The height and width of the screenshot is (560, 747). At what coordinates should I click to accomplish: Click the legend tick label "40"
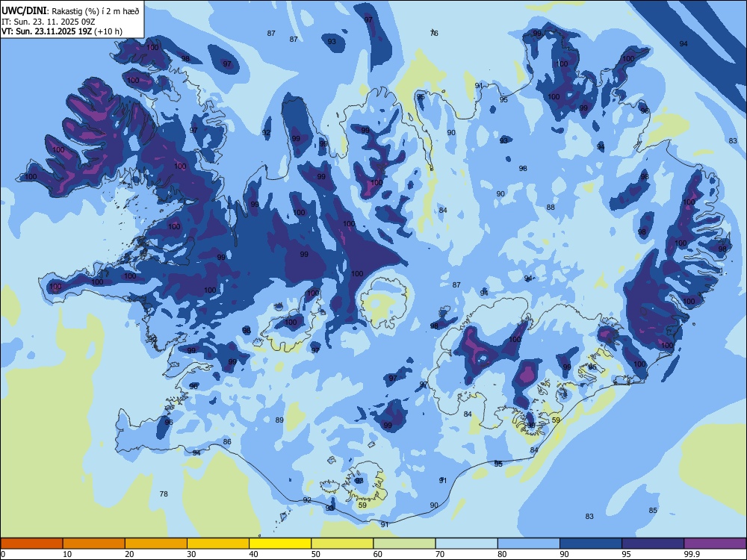(254, 554)
